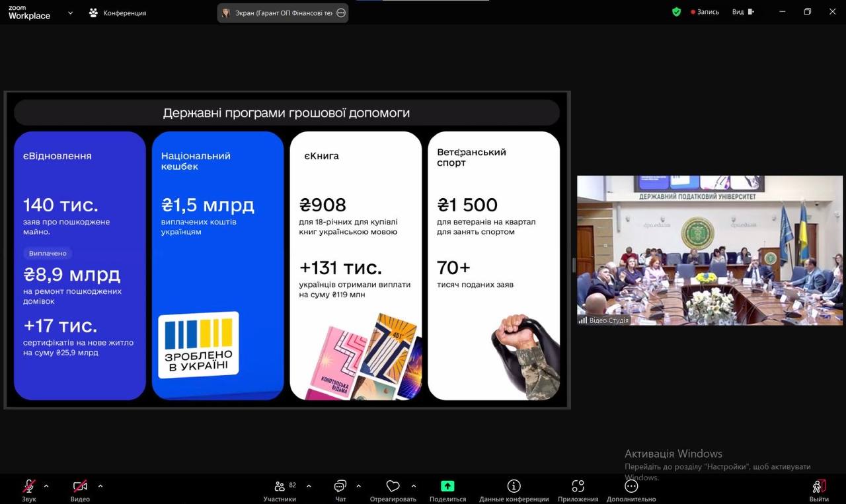Expand the participants options arrow
The image size is (846, 504).
[x=309, y=486]
